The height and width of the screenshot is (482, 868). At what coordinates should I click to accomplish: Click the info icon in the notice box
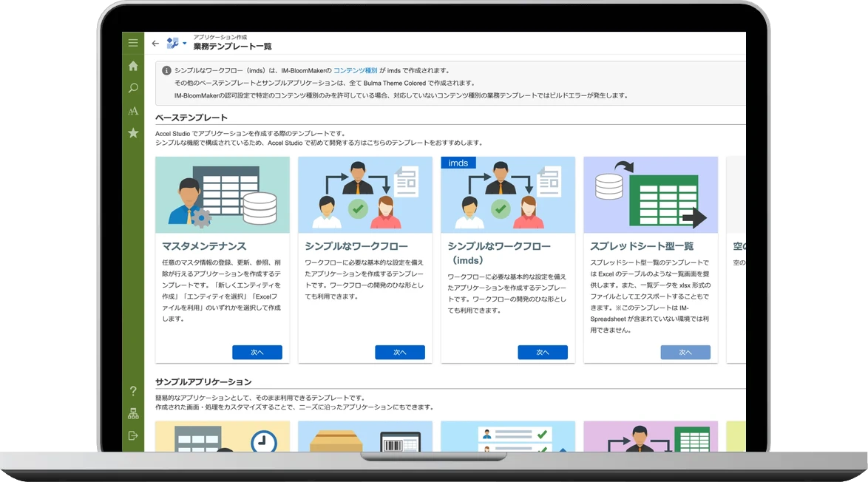[x=166, y=71]
